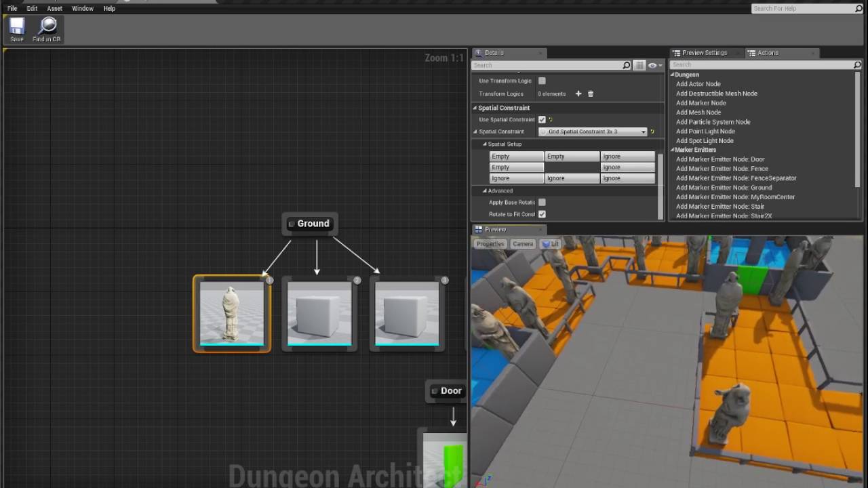The width and height of the screenshot is (868, 488).
Task: Choose Add Marker Emitter Node: Fence
Action: (x=722, y=169)
